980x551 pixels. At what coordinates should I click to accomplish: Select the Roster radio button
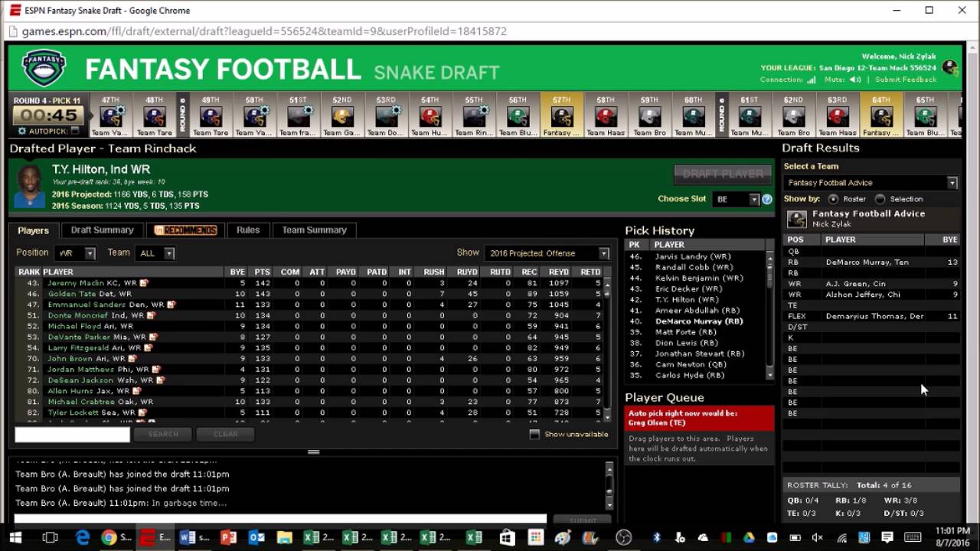pyautogui.click(x=833, y=199)
